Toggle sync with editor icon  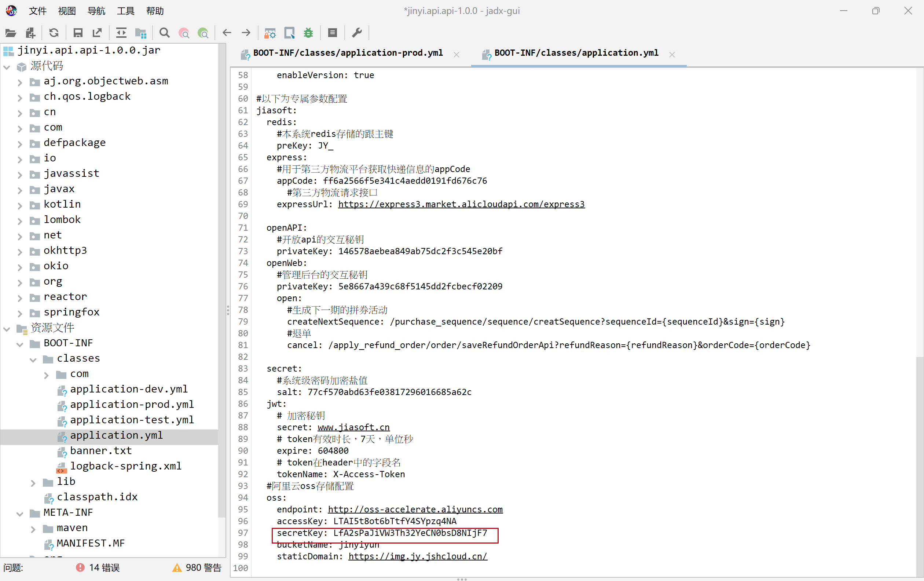121,33
